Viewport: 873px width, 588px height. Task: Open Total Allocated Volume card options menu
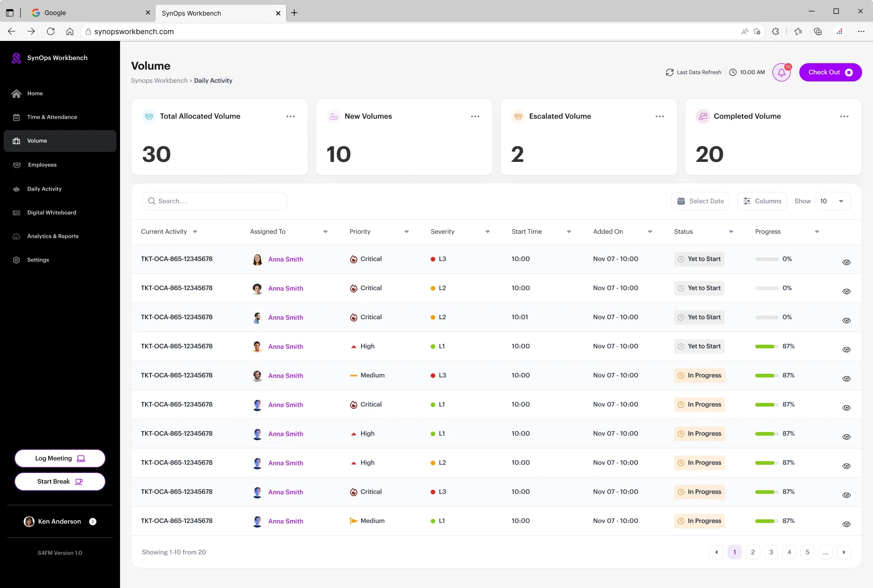point(291,116)
